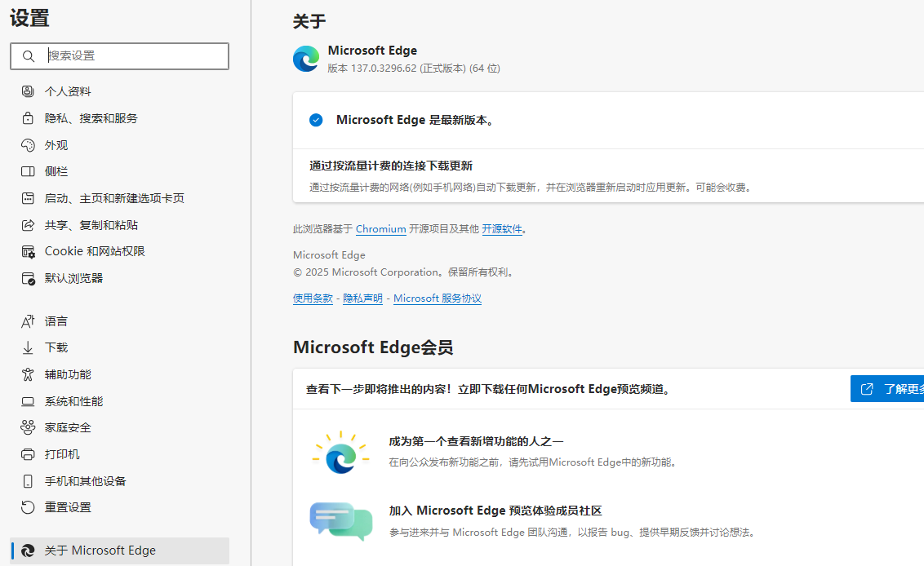Click the © 2025 Microsoft Corporation copyright text
Image resolution: width=924 pixels, height=566 pixels.
pos(405,272)
